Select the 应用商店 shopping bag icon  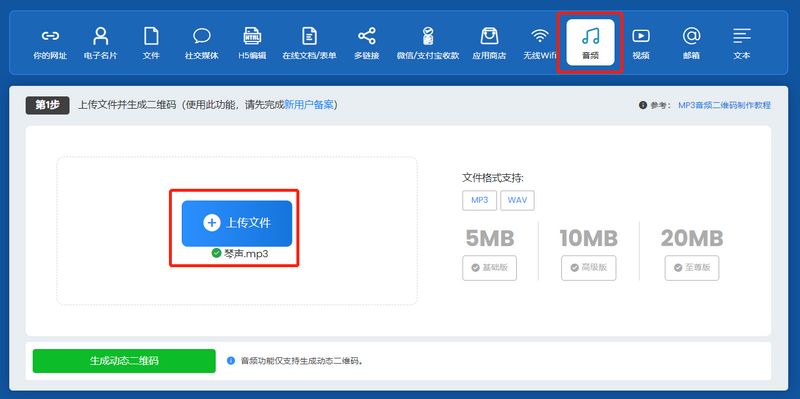pos(489,36)
